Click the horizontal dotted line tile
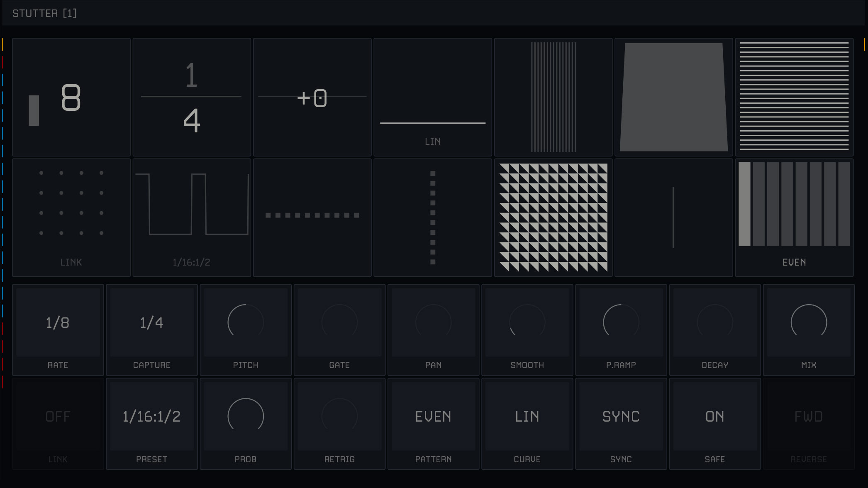 pos(312,217)
